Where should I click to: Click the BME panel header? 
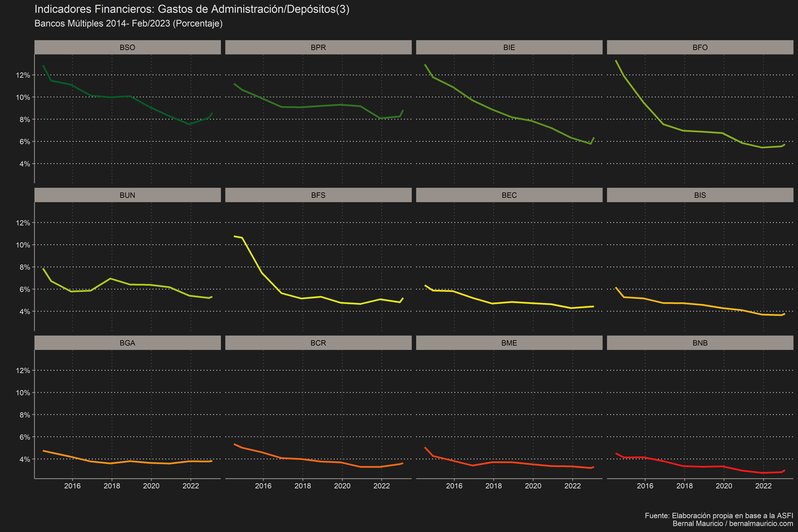(x=509, y=343)
